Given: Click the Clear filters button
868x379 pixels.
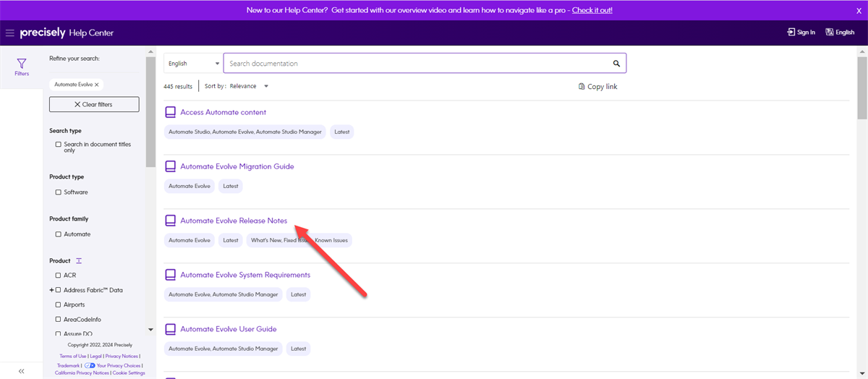Looking at the screenshot, I should [94, 104].
